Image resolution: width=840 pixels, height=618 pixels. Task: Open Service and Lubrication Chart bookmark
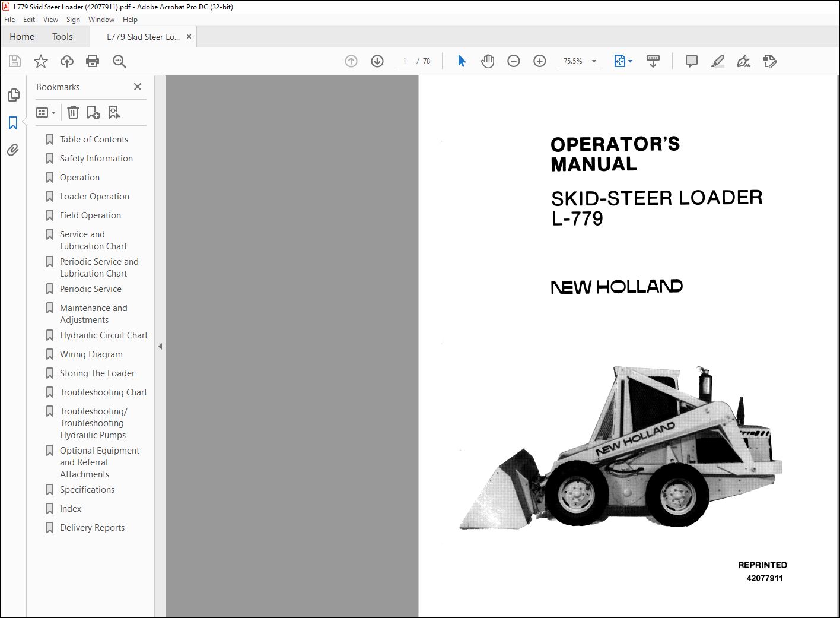(x=93, y=240)
